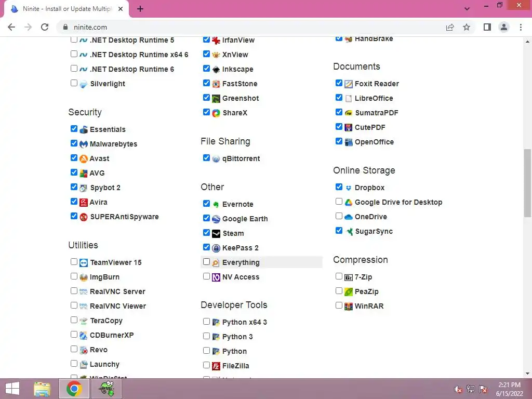Click the FastStone label
Viewport: 532px width, 399px height.
240,84
